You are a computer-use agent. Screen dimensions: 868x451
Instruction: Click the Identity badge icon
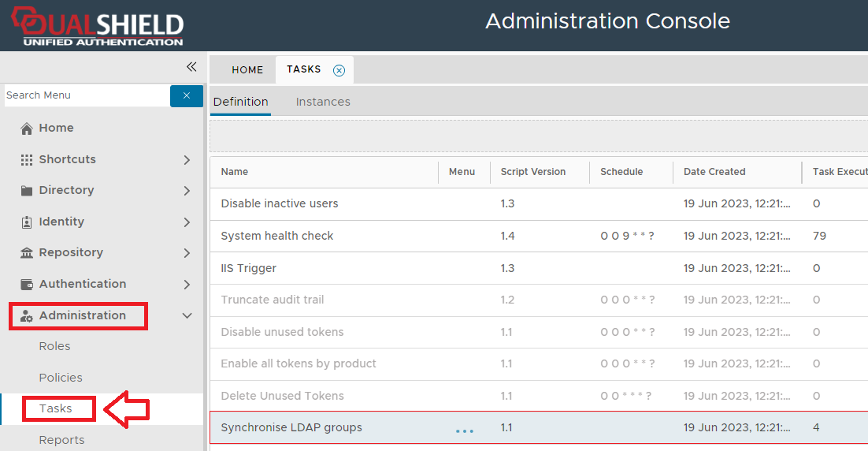pos(27,222)
